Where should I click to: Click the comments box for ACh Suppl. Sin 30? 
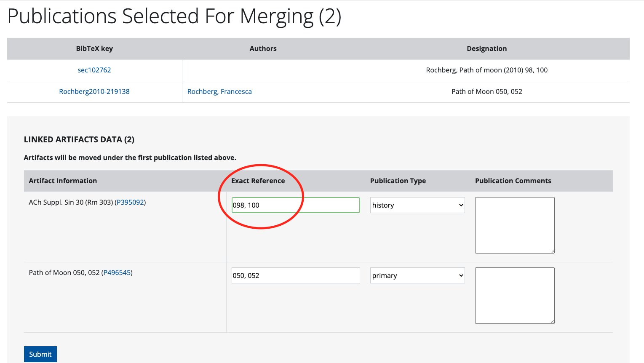click(x=514, y=225)
